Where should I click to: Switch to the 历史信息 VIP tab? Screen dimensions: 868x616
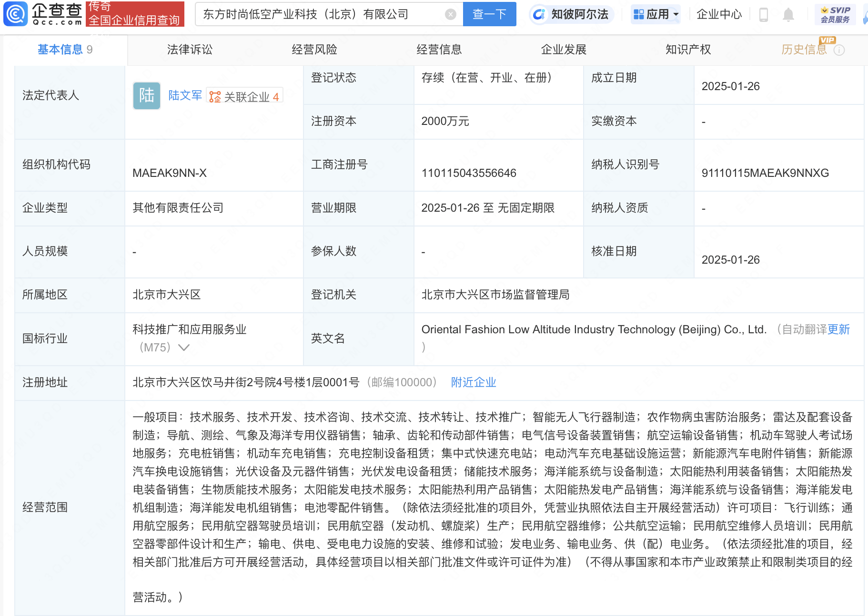point(804,50)
